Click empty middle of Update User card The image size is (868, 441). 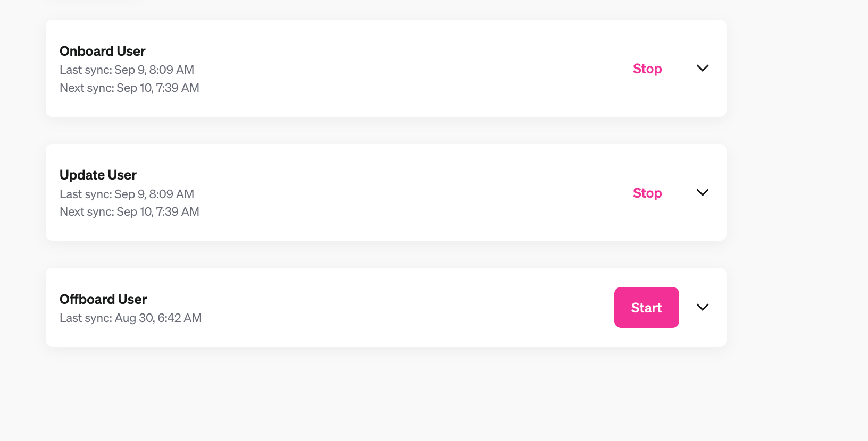coord(399,192)
